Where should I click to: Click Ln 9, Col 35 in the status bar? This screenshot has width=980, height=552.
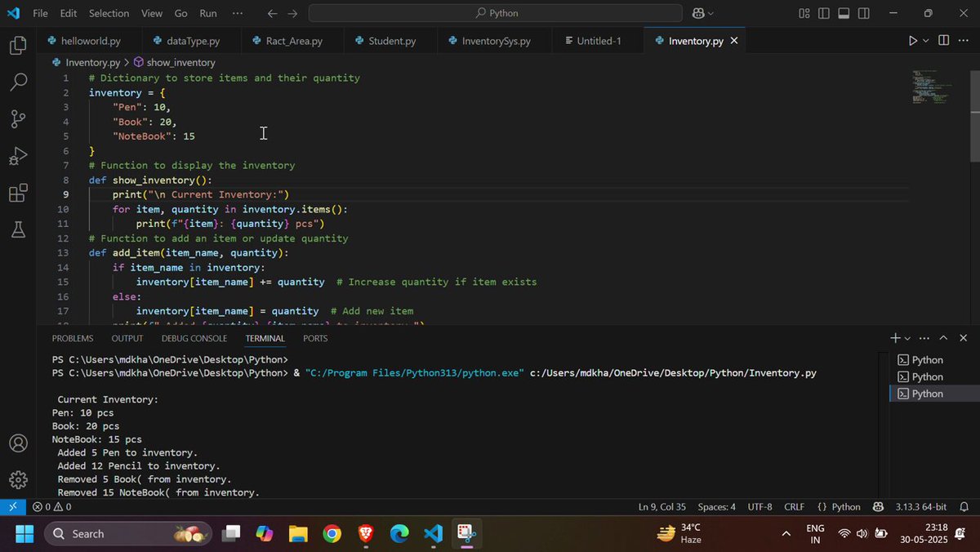(x=662, y=507)
